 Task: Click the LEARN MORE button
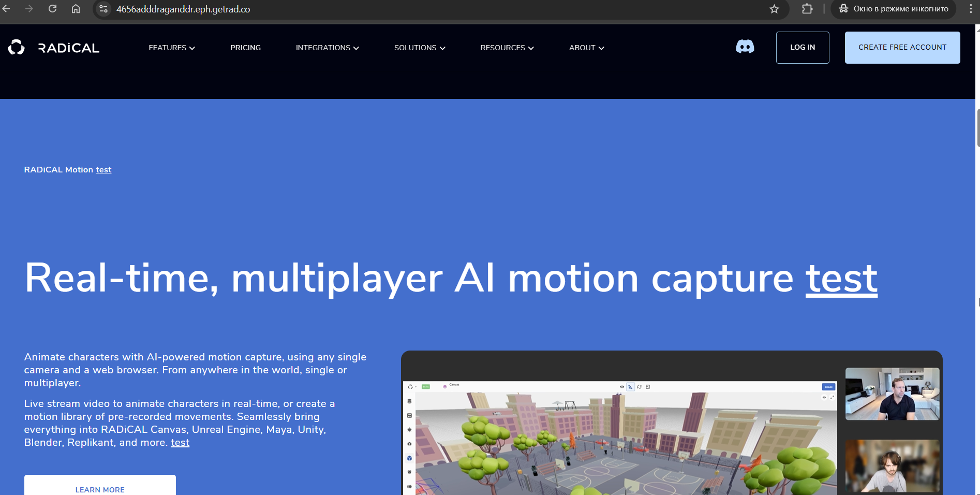coord(100,485)
